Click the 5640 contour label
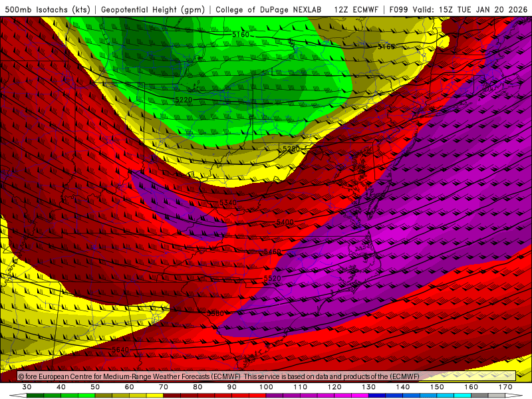Image resolution: width=532 pixels, height=399 pixels. [120, 350]
